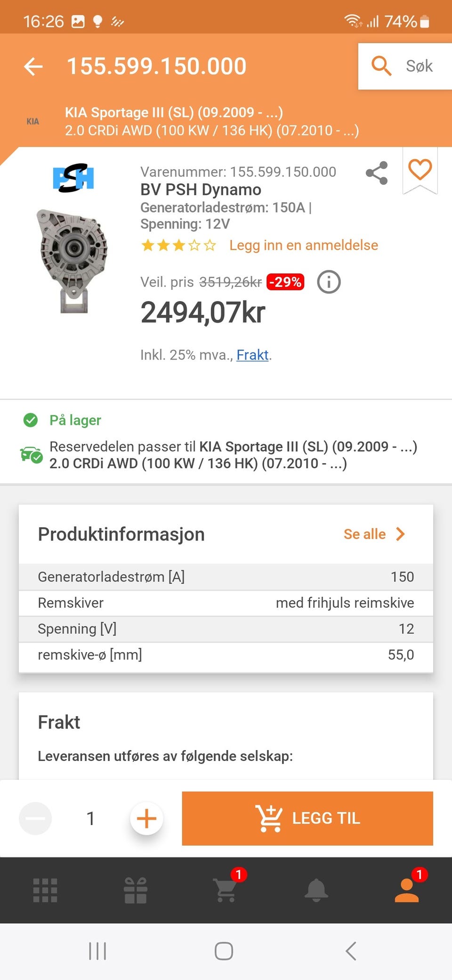This screenshot has width=452, height=980.
Task: Decrease quantity with minus button
Action: 35,818
